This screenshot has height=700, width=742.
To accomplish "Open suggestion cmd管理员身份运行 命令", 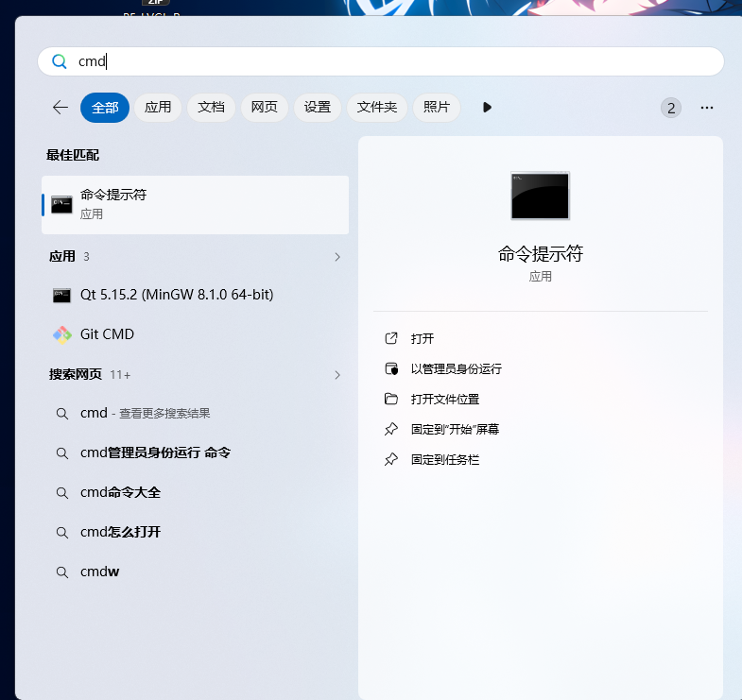I will (196, 453).
